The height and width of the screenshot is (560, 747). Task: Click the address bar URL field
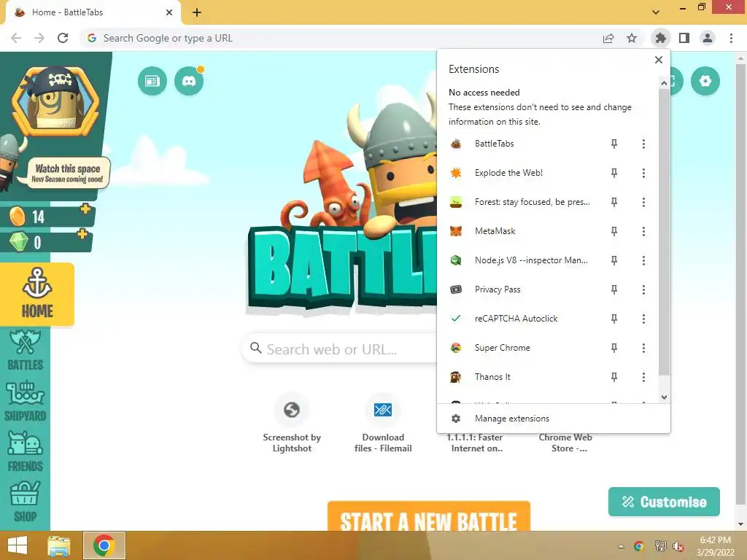pos(338,38)
